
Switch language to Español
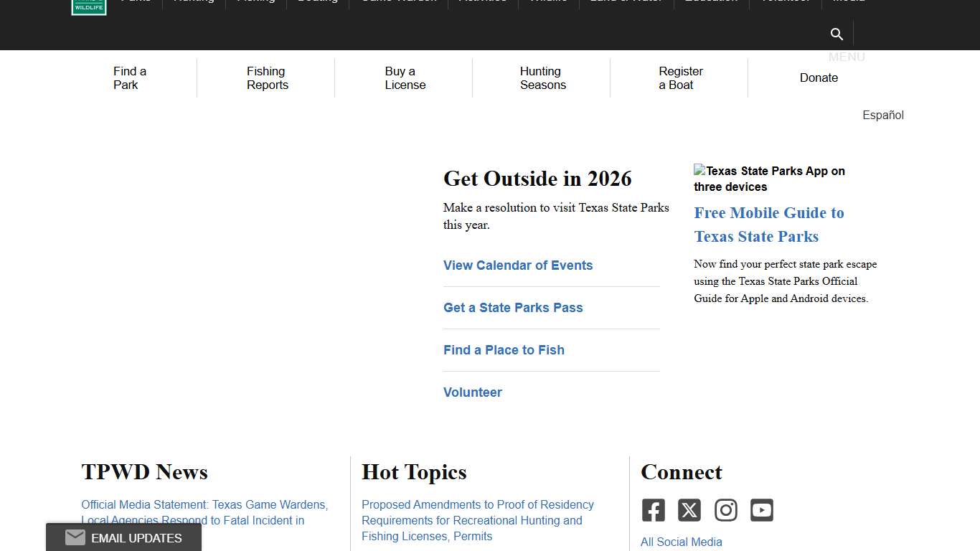[882, 115]
